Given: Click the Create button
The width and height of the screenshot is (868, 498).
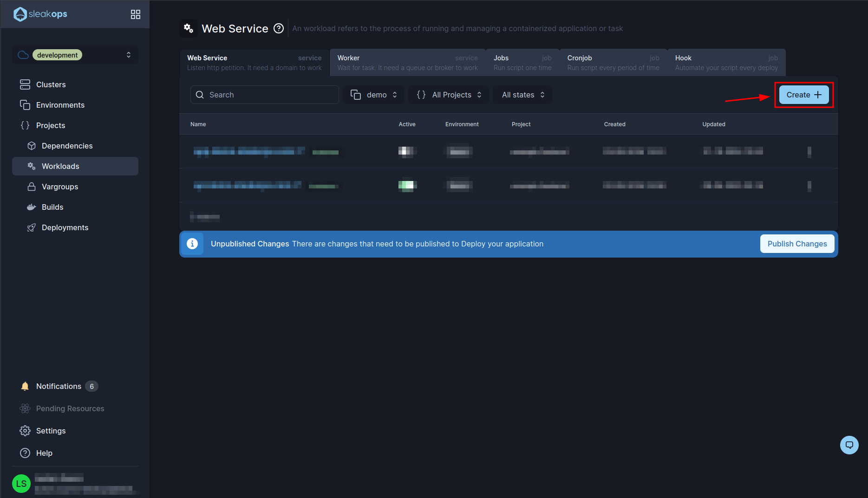Looking at the screenshot, I should 804,95.
